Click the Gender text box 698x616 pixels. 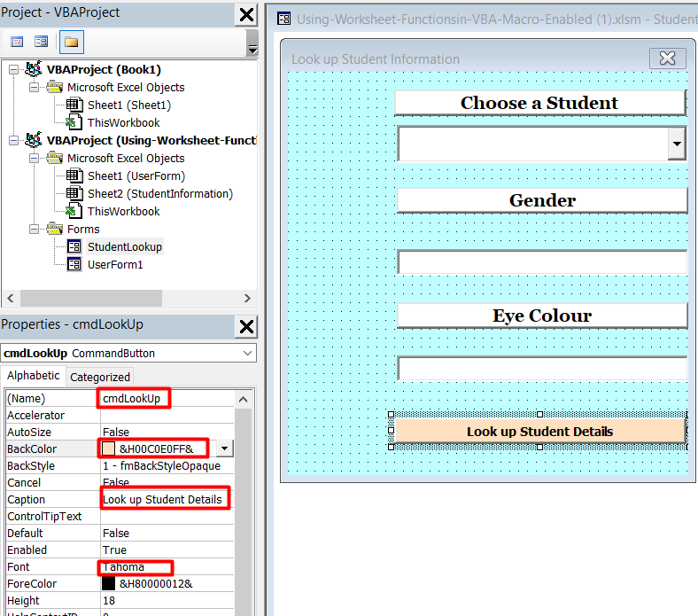coord(542,261)
